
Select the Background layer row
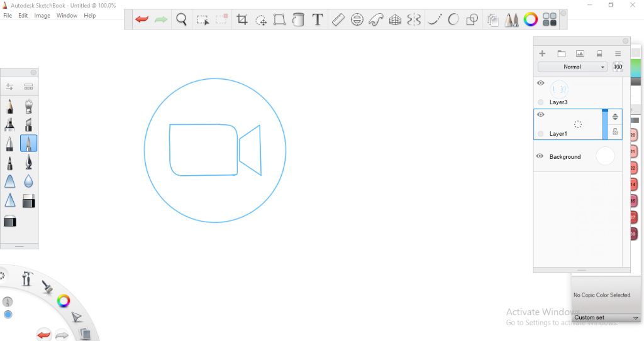coord(578,156)
